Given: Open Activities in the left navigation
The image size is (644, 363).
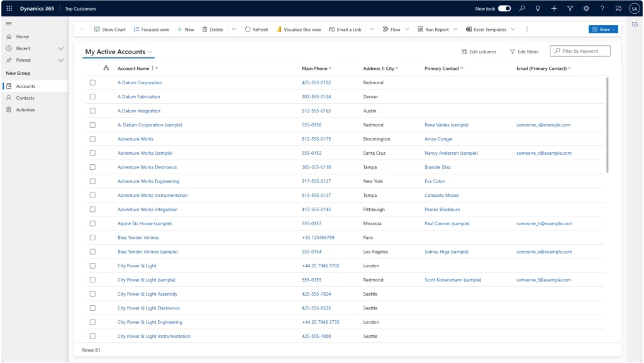Looking at the screenshot, I should (x=25, y=110).
